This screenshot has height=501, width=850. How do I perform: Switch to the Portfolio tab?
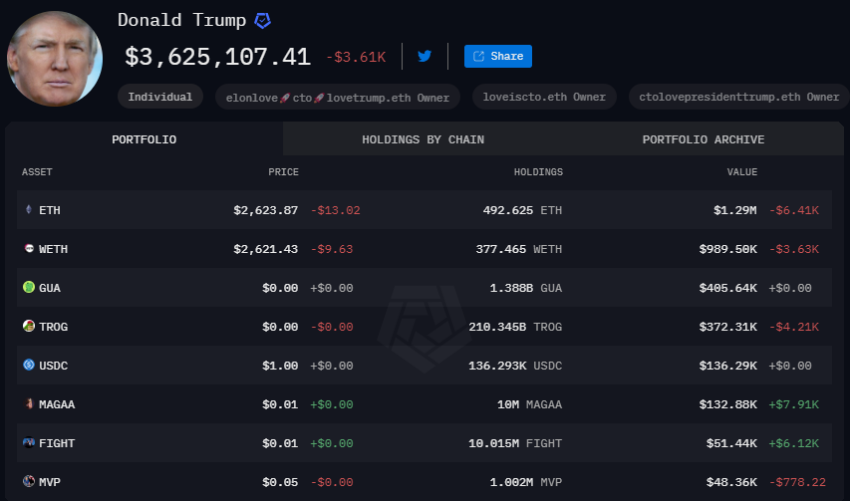point(144,139)
